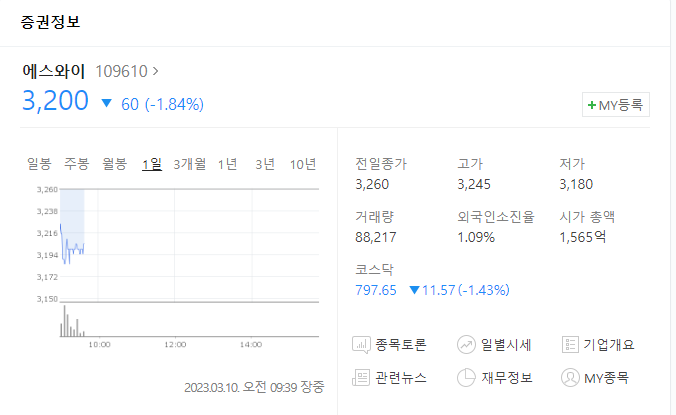Image resolution: width=676 pixels, height=415 pixels.
Task: Switch chart to 일봉 tab
Action: (39, 164)
